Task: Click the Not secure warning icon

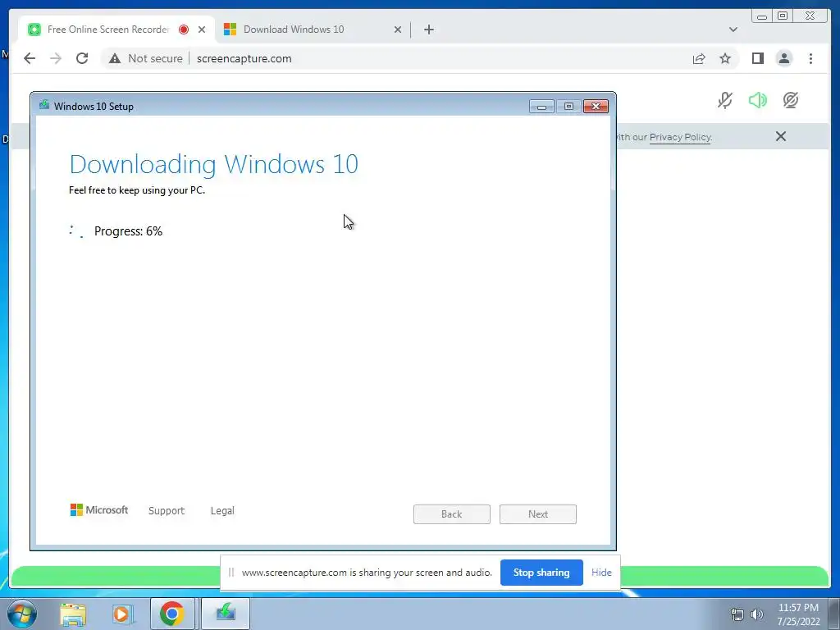Action: [x=115, y=58]
